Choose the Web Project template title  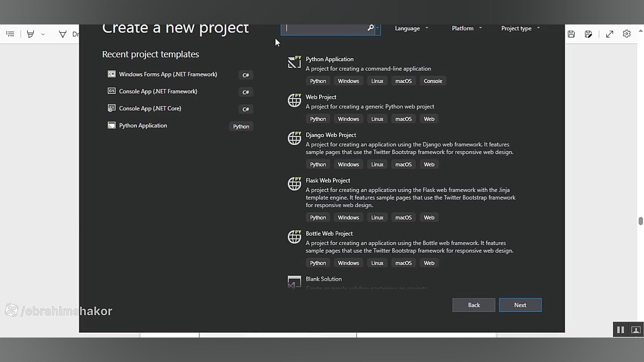click(321, 97)
